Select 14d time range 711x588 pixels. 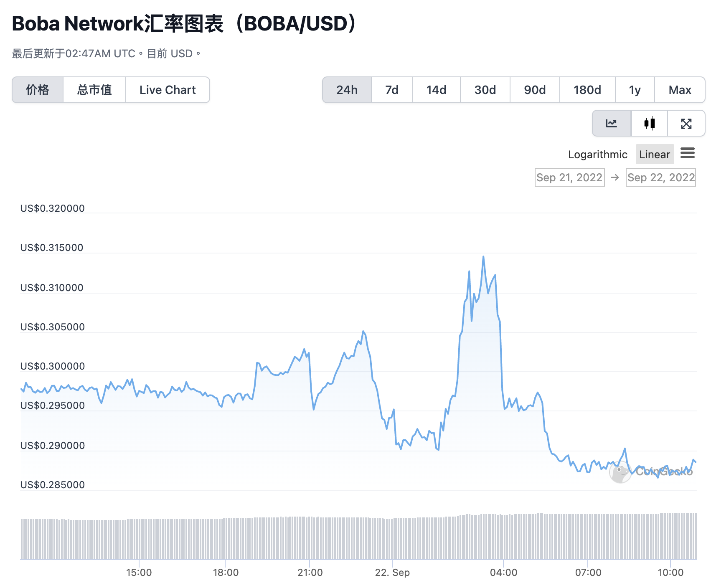click(436, 90)
